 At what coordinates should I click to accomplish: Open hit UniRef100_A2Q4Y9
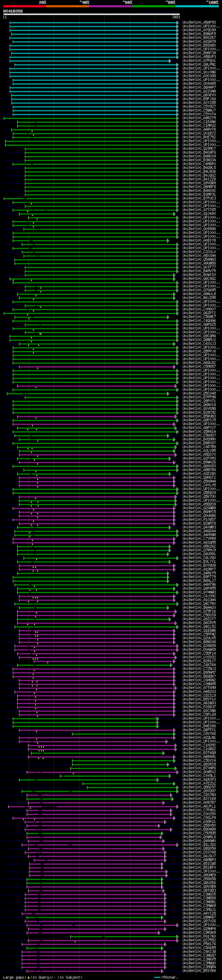click(x=199, y=41)
